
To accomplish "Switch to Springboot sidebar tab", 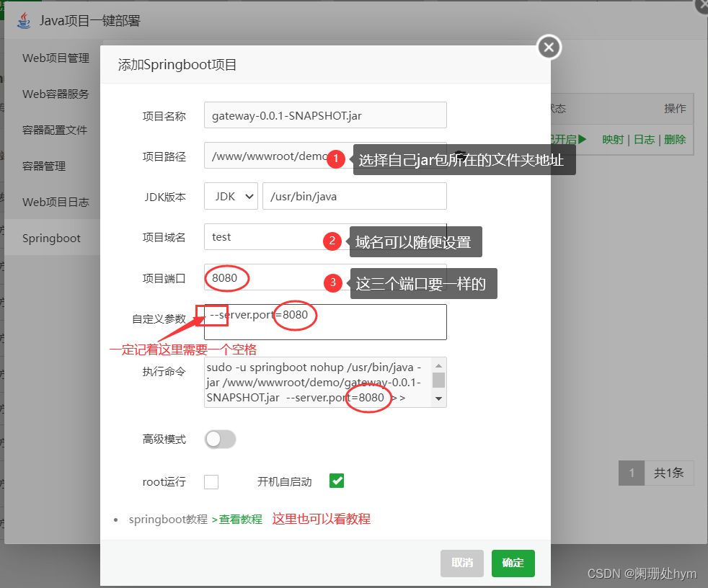I will tap(51, 239).
